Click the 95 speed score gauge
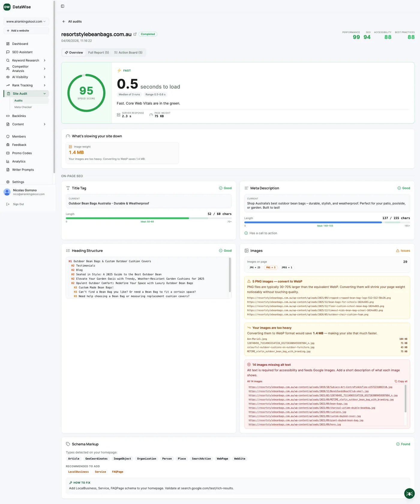 click(86, 93)
